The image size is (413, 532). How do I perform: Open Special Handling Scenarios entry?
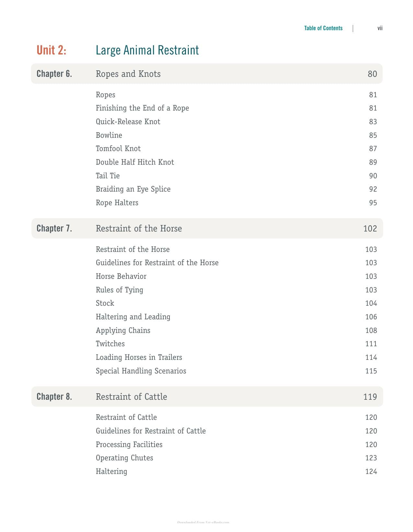click(141, 371)
